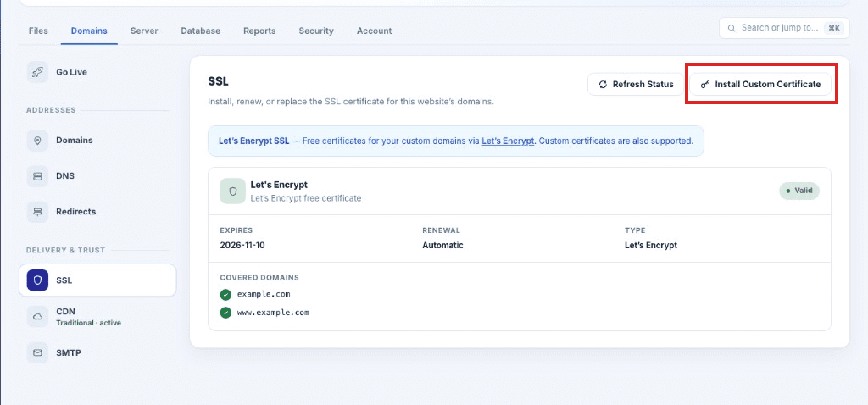Click the Redirects signpost icon
The image size is (868, 405).
37,211
